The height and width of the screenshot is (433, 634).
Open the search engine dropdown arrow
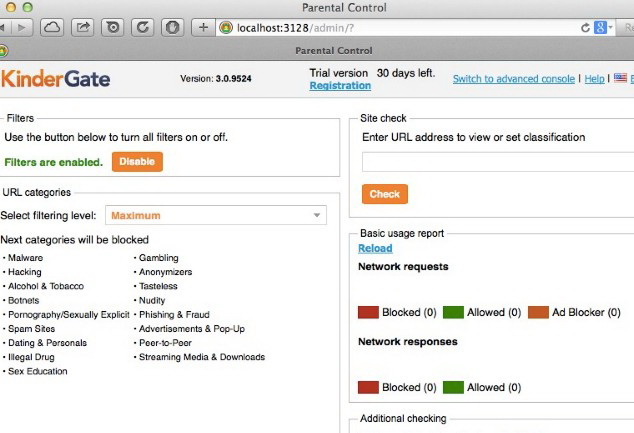coord(610,28)
